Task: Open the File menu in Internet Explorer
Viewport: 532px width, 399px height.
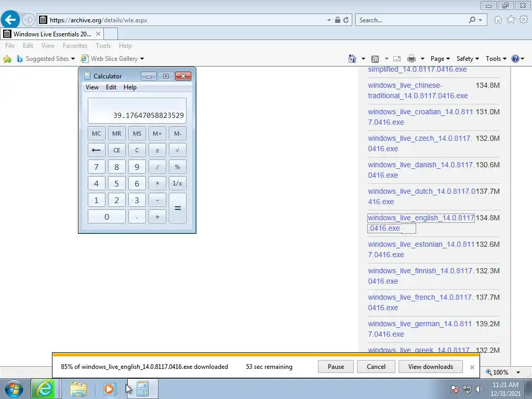Action: (10, 46)
